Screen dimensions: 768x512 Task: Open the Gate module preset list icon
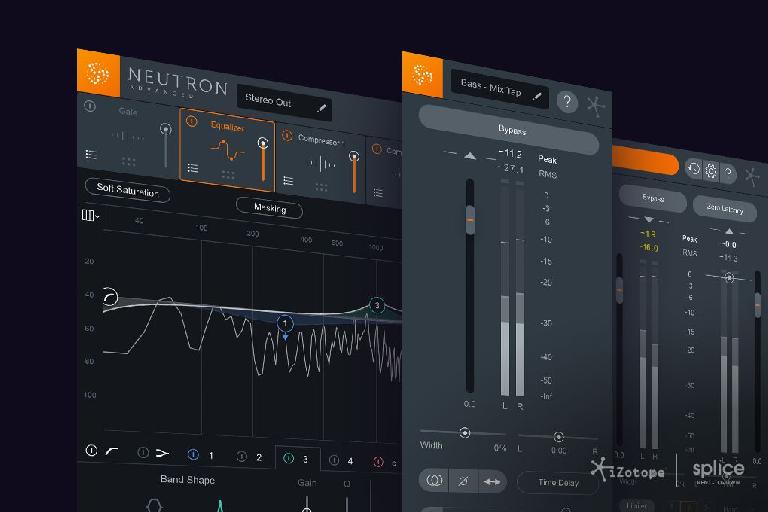pyautogui.click(x=91, y=154)
